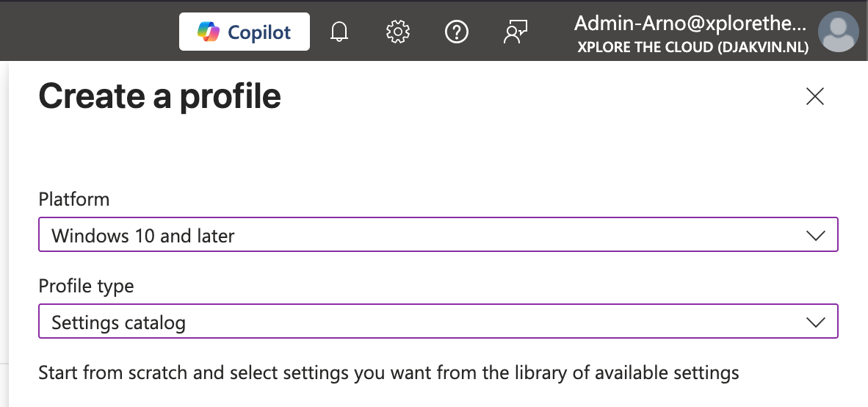
Task: Click the help question mark icon
Action: [457, 32]
